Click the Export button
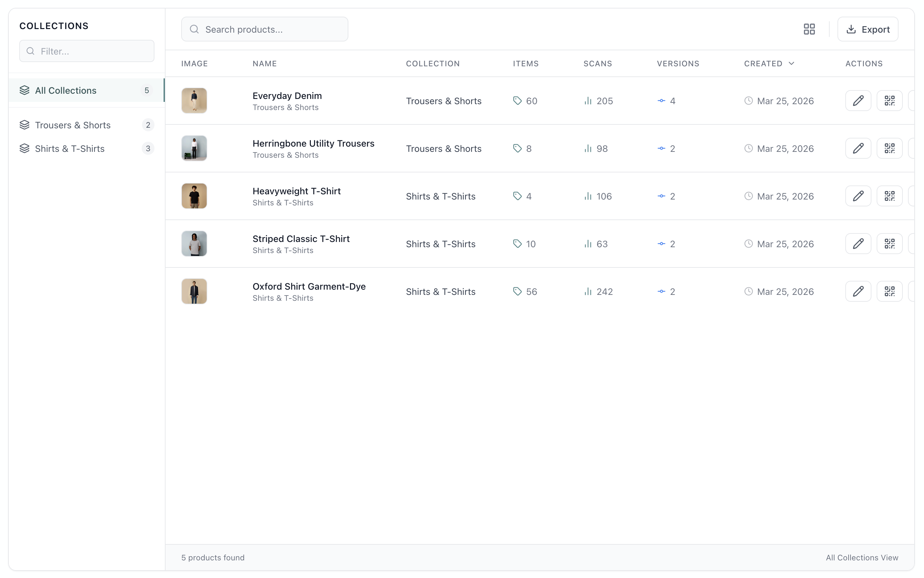This screenshot has width=924, height=578. pyautogui.click(x=868, y=29)
